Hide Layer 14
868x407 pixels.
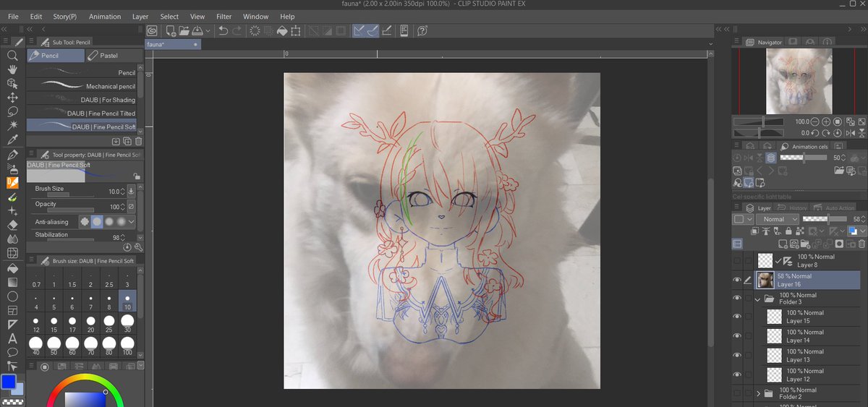[738, 336]
